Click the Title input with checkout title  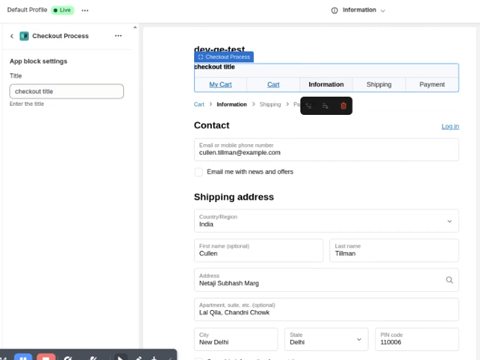pos(67,91)
